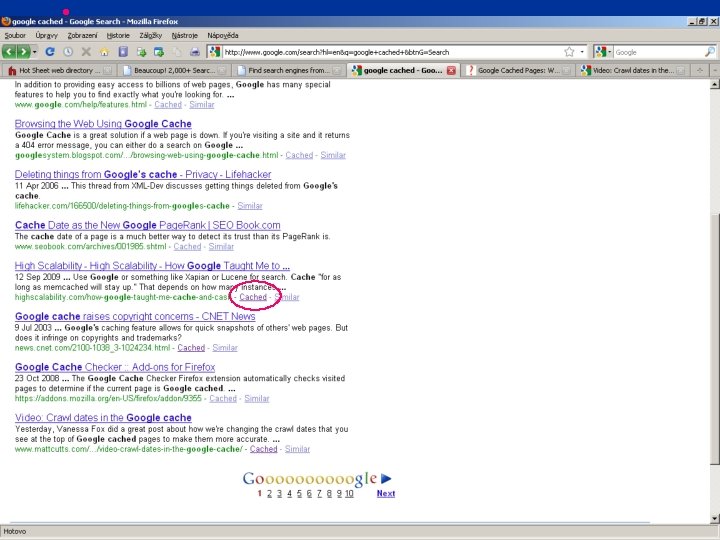Open the address bar URL dropdown arrow
720x540 pixels.
(582, 52)
